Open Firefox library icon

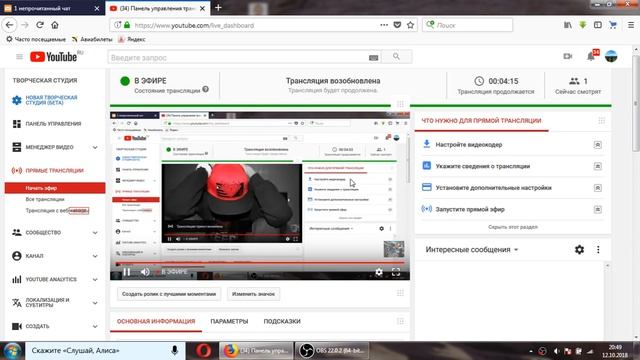pyautogui.click(x=568, y=25)
